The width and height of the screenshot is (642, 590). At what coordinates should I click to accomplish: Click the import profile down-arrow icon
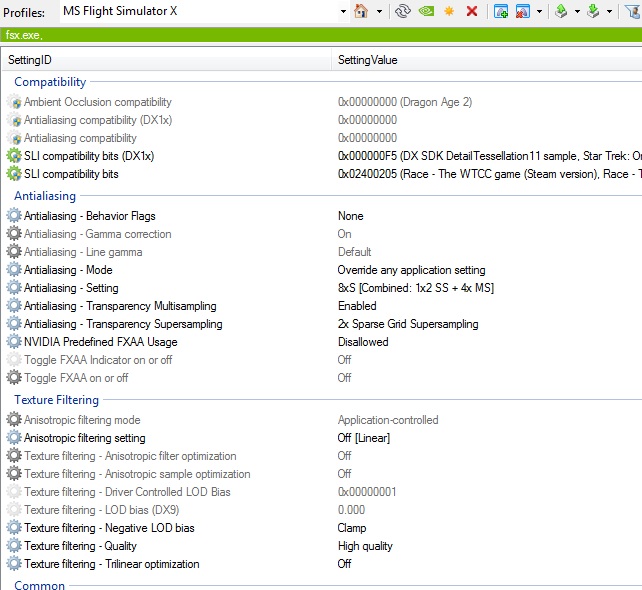click(x=593, y=11)
